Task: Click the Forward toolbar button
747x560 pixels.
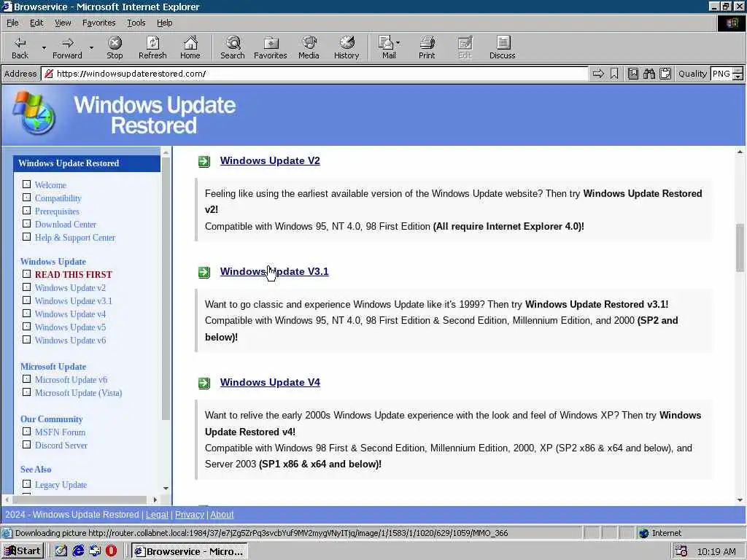Action: tap(67, 47)
